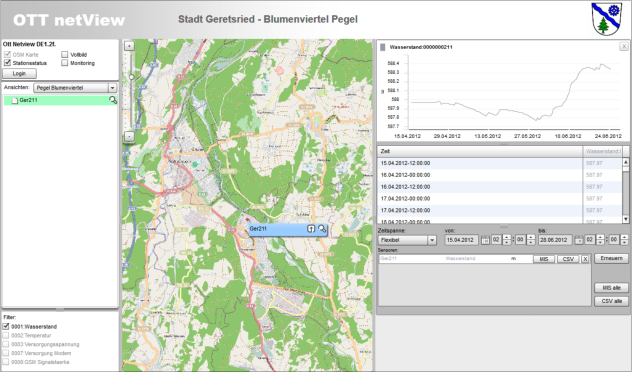Zoom out the map with the minus button
This screenshot has height=372, width=632.
[129, 137]
